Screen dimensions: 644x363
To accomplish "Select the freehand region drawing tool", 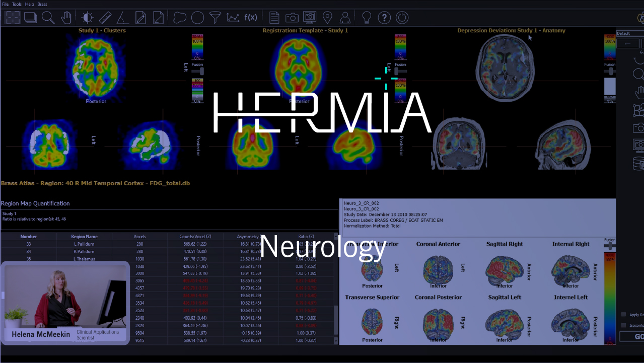I will point(180,18).
